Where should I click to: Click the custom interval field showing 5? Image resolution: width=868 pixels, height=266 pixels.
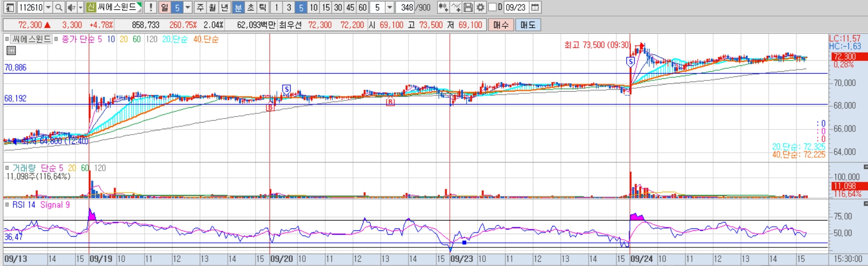[x=377, y=7]
